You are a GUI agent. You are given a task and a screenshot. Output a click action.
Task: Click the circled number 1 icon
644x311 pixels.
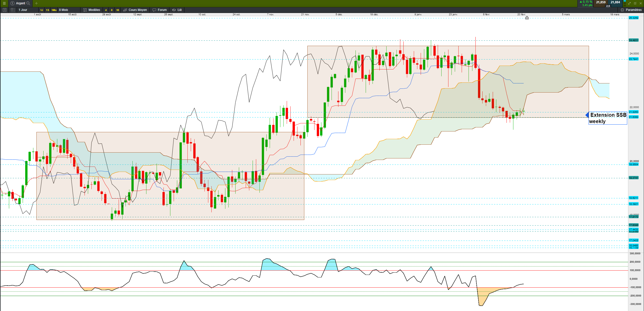coord(12,3)
